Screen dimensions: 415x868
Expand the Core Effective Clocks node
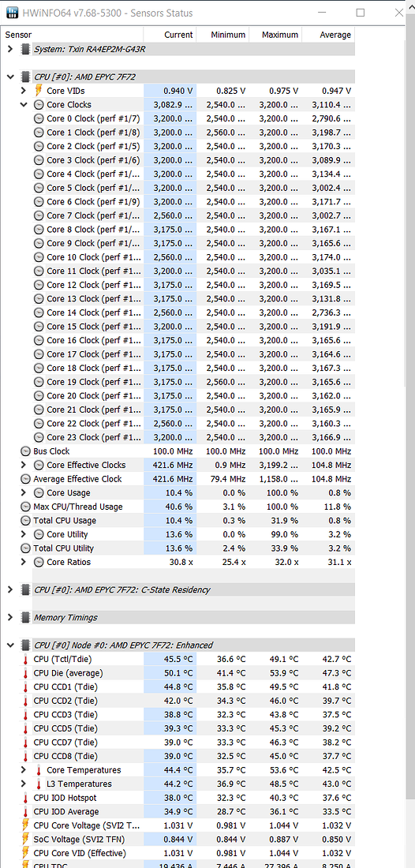[23, 465]
